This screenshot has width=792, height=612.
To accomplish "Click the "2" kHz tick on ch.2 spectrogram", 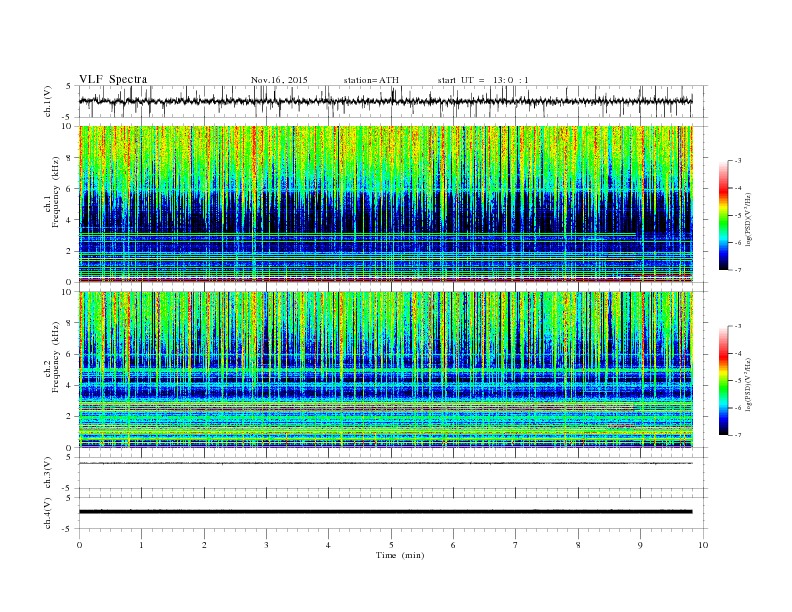I will 70,416.
